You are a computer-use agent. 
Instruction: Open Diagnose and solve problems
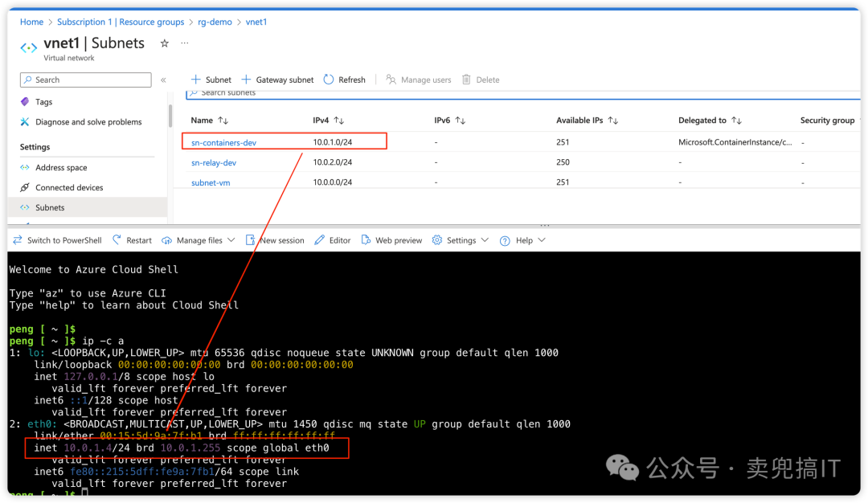pyautogui.click(x=88, y=122)
